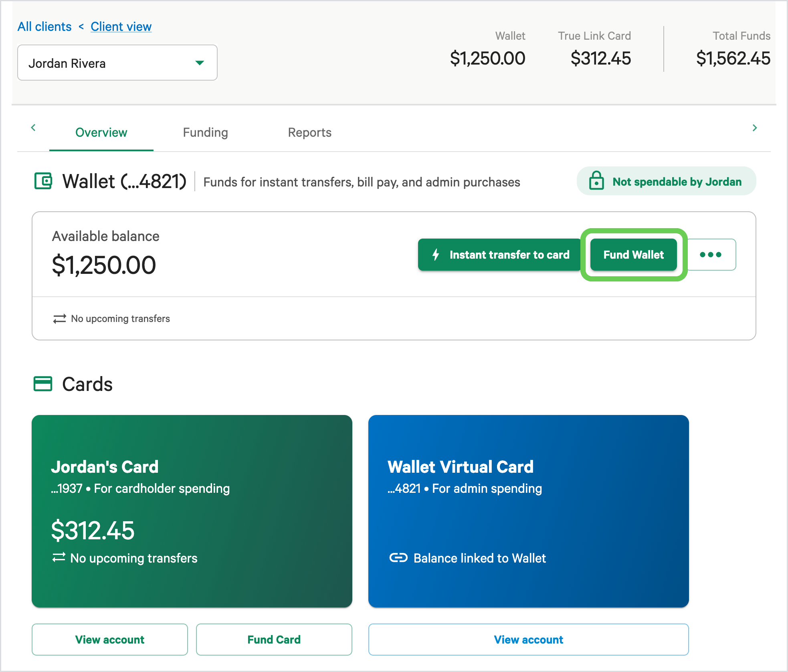Click View account under Jordan's Card
The image size is (788, 672).
click(110, 640)
